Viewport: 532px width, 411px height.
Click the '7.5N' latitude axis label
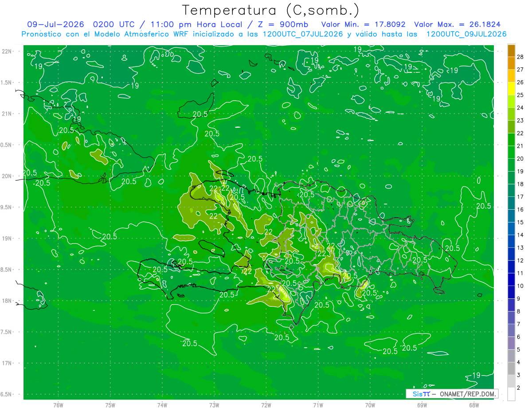(6, 332)
